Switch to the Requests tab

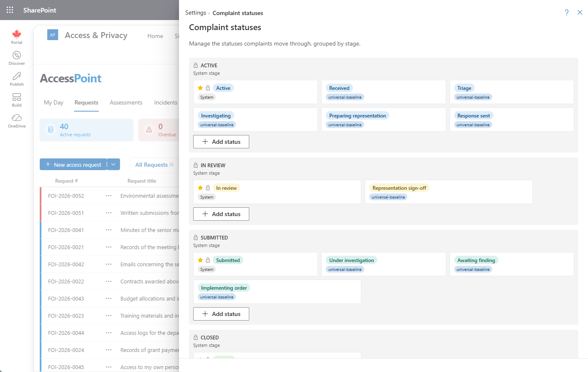pos(87,102)
